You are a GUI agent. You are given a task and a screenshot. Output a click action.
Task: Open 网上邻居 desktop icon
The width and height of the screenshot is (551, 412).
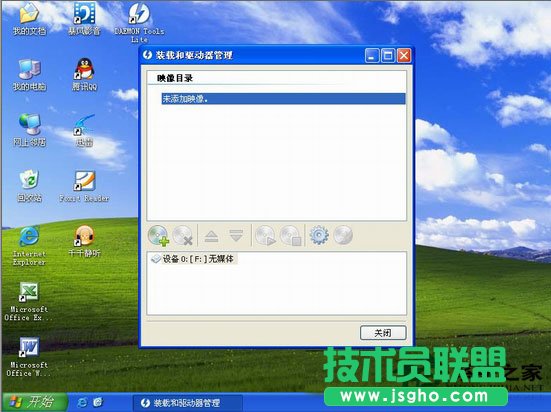coord(30,131)
